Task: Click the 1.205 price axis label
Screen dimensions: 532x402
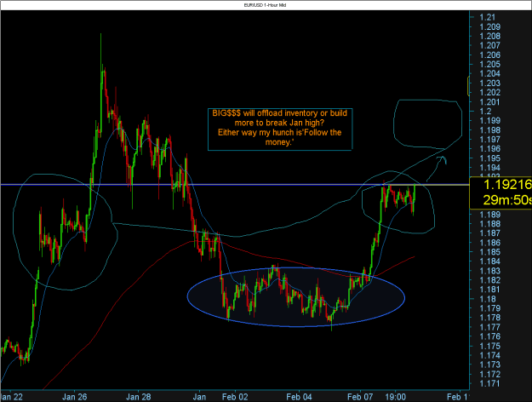Action: coord(489,64)
